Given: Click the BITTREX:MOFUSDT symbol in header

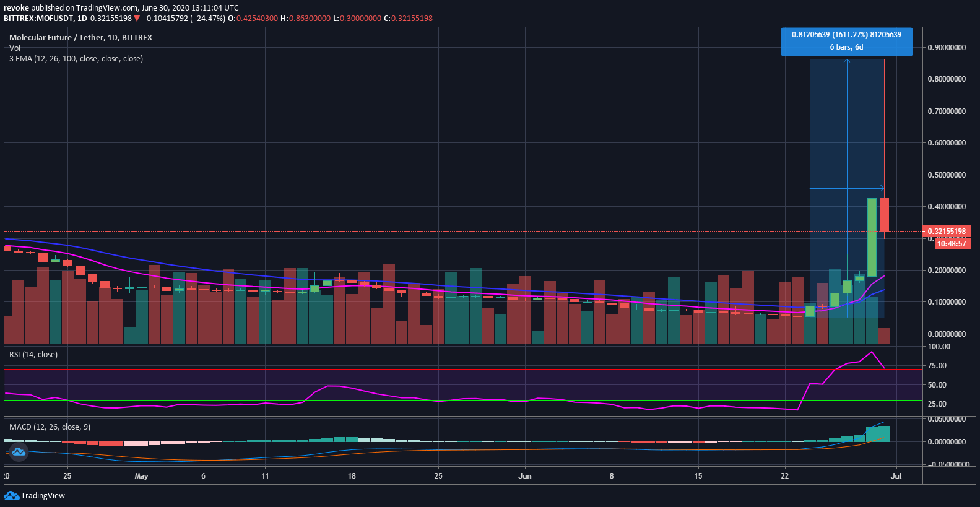Looking at the screenshot, I should click(37, 19).
